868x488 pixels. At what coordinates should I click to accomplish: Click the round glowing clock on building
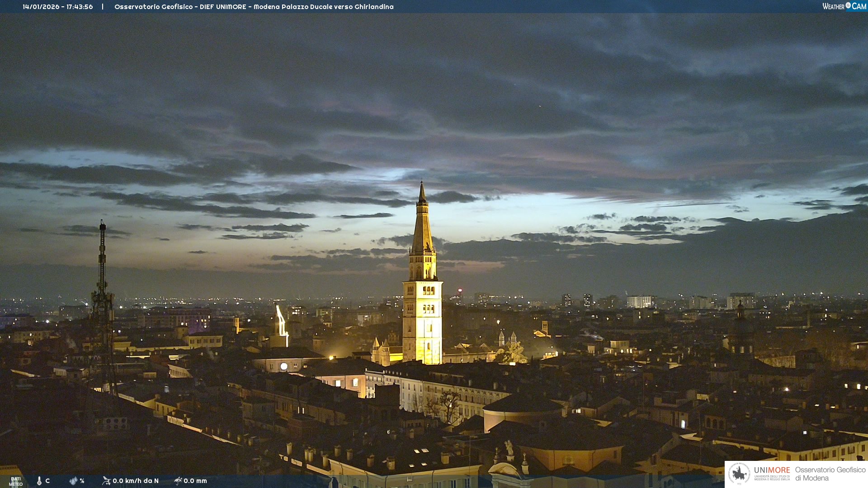283,366
